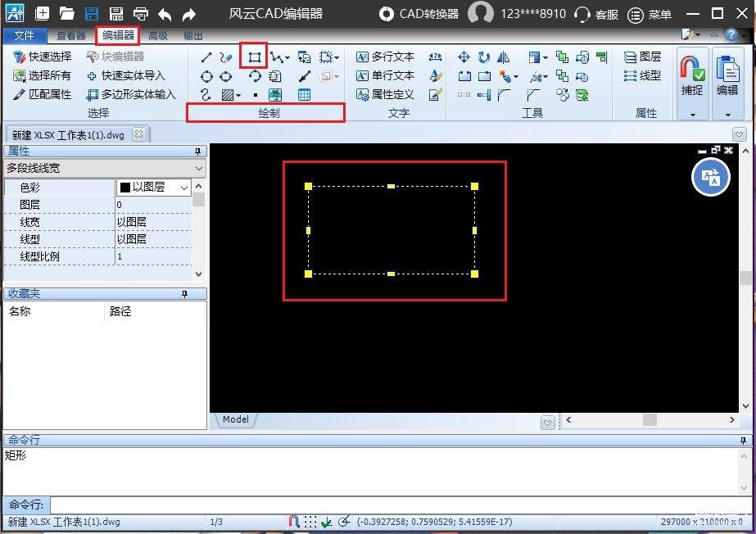Toggle snap magnet icon in status bar
This screenshot has width=756, height=534.
293,522
